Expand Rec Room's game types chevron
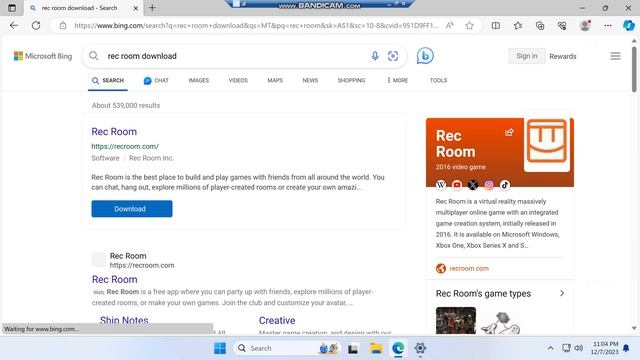The height and width of the screenshot is (360, 640). [x=562, y=293]
